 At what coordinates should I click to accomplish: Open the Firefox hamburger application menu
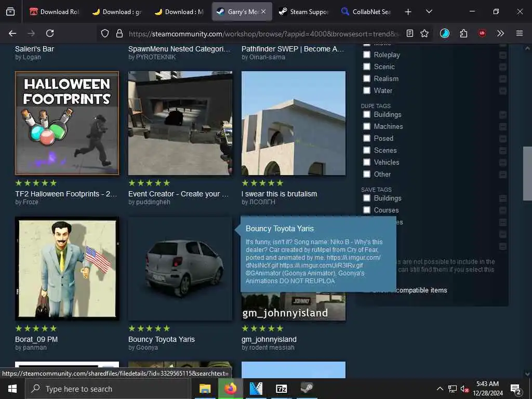tap(519, 33)
